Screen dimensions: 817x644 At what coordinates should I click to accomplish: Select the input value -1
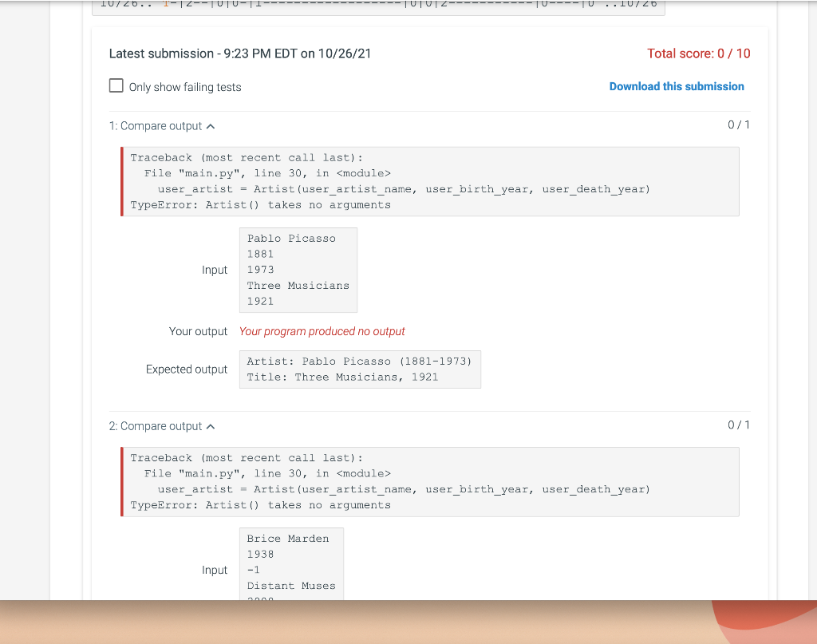click(x=253, y=570)
